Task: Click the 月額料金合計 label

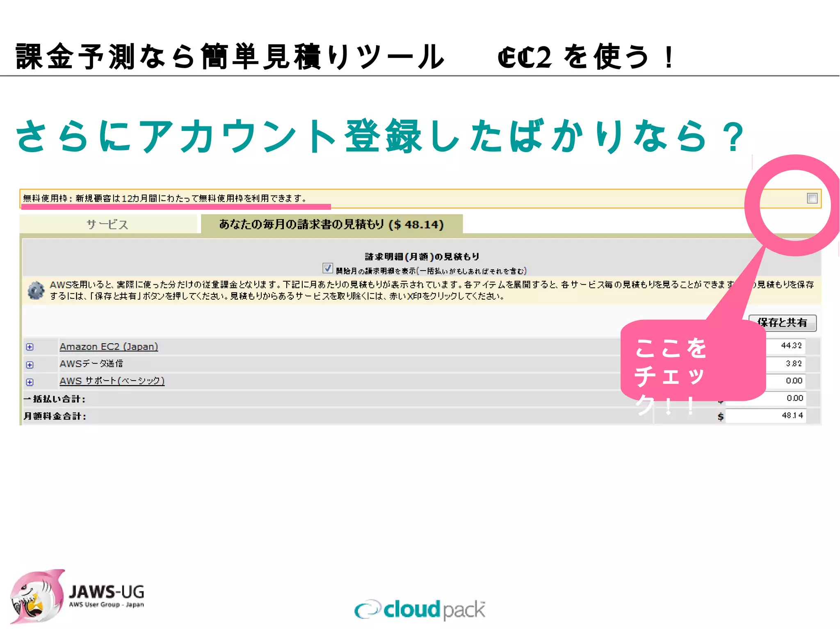Action: (x=55, y=416)
